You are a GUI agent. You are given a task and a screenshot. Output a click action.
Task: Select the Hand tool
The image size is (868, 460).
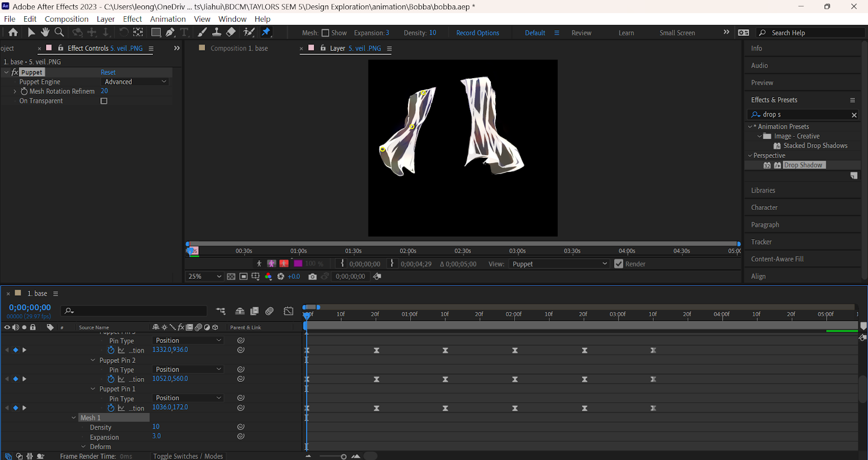click(x=45, y=33)
